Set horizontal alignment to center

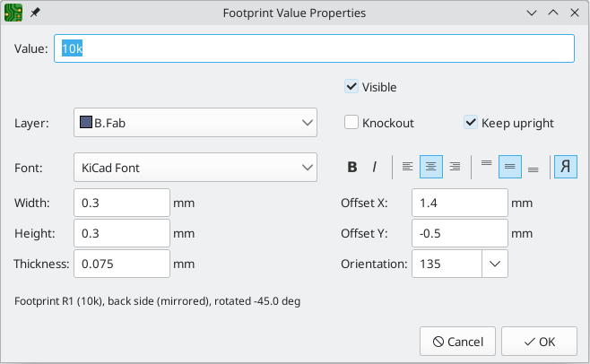click(431, 167)
